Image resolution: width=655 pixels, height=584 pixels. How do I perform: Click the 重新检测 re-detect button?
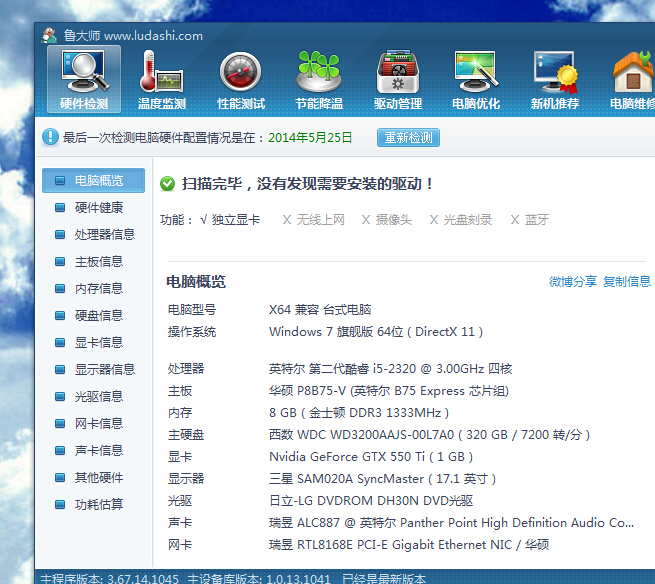click(408, 137)
